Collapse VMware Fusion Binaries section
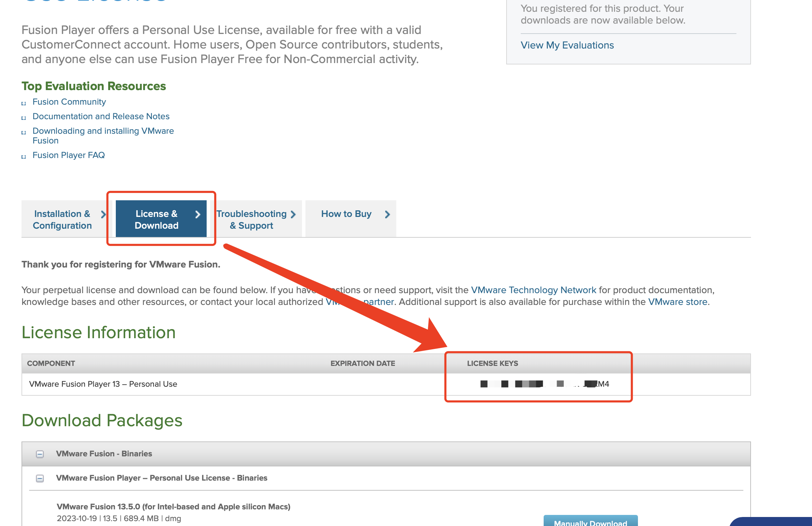The image size is (812, 526). (x=40, y=454)
